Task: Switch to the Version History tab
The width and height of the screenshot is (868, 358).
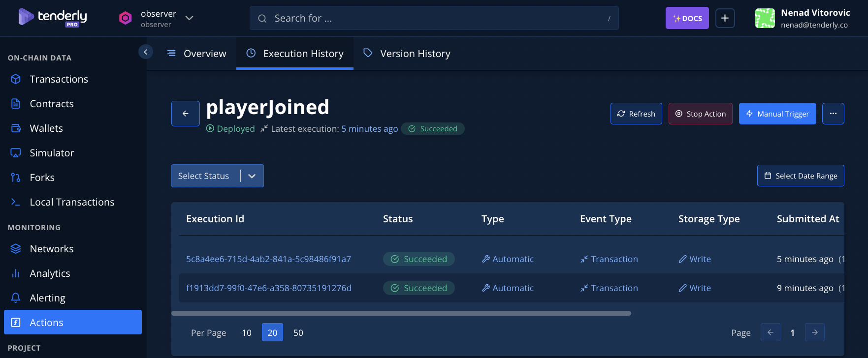Action: pyautogui.click(x=407, y=54)
